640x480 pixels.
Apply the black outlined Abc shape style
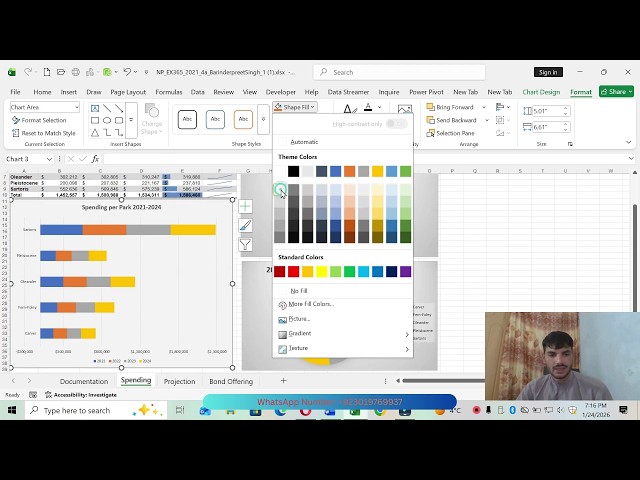click(187, 119)
